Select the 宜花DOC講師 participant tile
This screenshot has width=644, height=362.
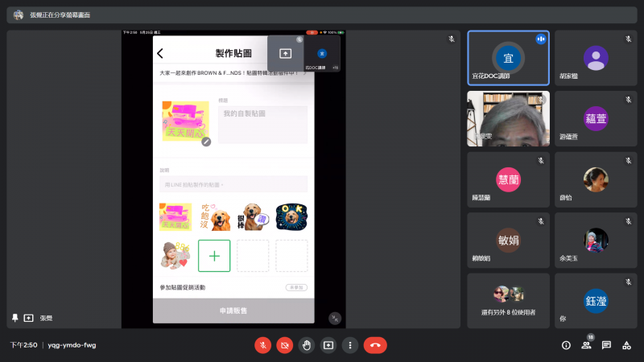pos(508,58)
